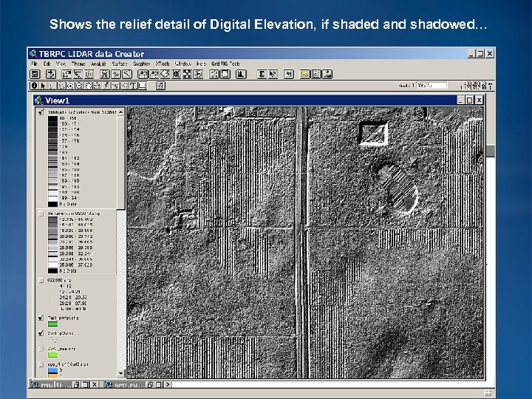Click the legend panel scrollbar track

coord(120,288)
